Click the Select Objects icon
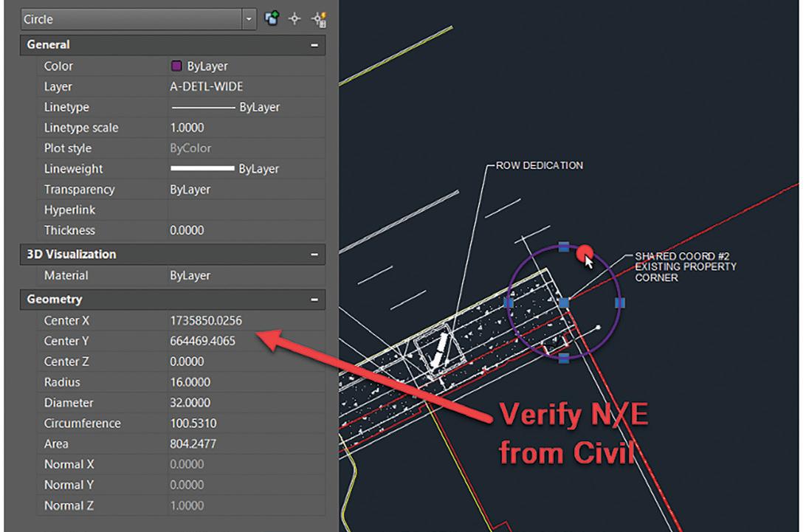Image resolution: width=806 pixels, height=532 pixels. (x=294, y=19)
